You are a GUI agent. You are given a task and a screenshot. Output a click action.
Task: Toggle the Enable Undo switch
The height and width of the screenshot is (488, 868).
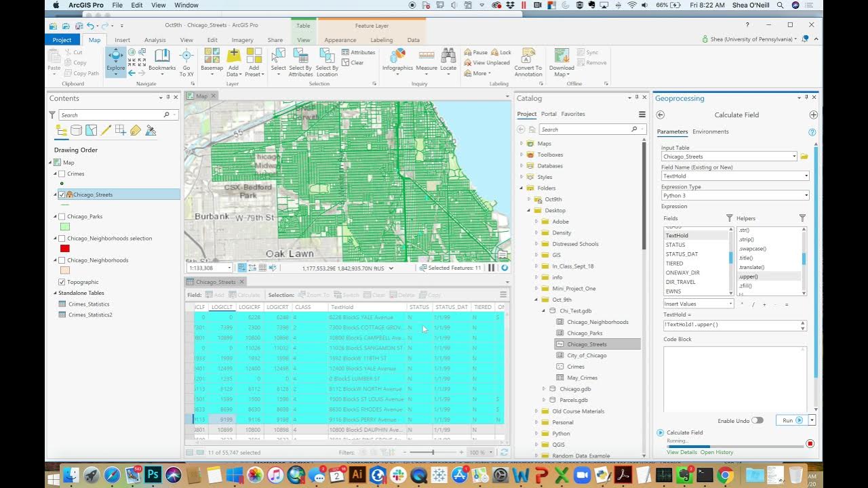[x=757, y=420]
